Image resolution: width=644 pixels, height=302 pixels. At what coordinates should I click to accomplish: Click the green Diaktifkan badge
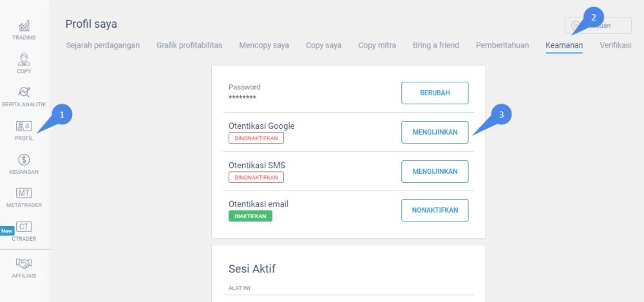[251, 216]
